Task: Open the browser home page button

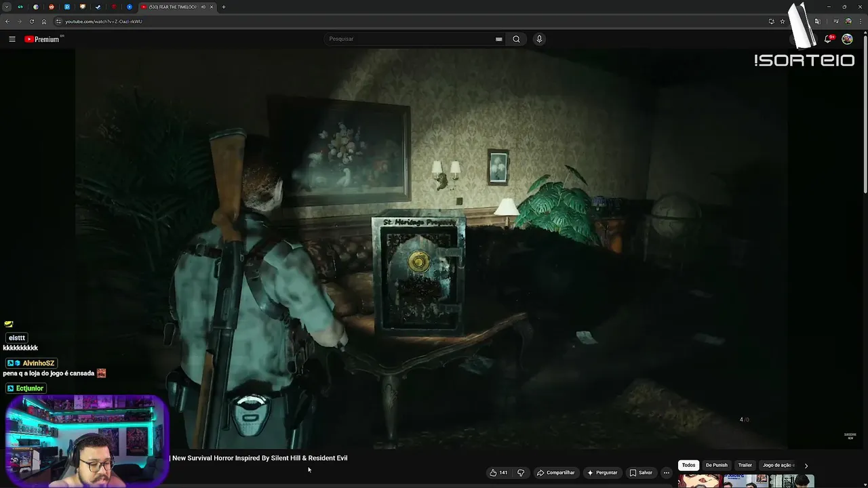Action: (x=44, y=21)
